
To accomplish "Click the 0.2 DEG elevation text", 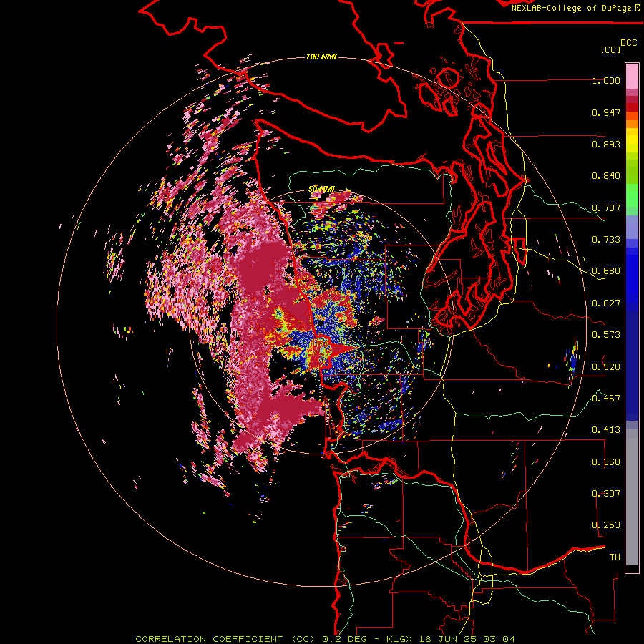I will [x=344, y=639].
